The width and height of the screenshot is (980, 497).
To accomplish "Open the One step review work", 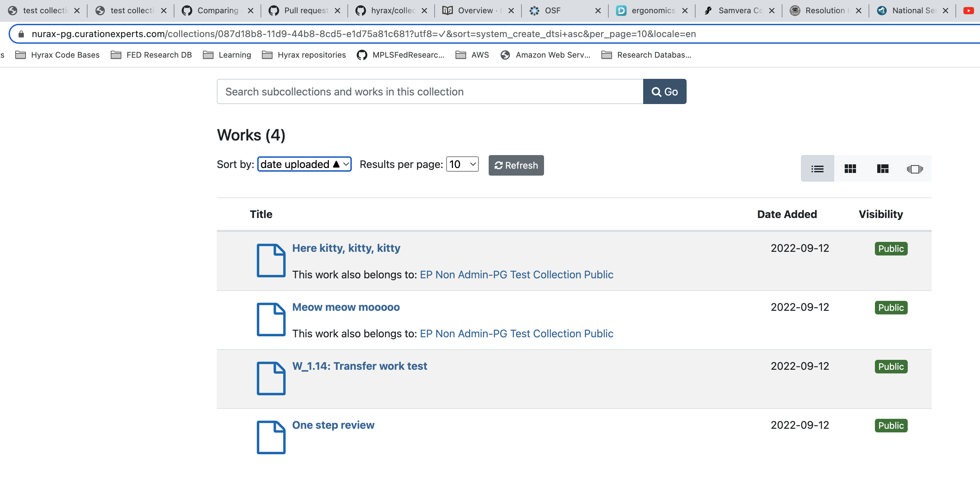I will point(333,425).
